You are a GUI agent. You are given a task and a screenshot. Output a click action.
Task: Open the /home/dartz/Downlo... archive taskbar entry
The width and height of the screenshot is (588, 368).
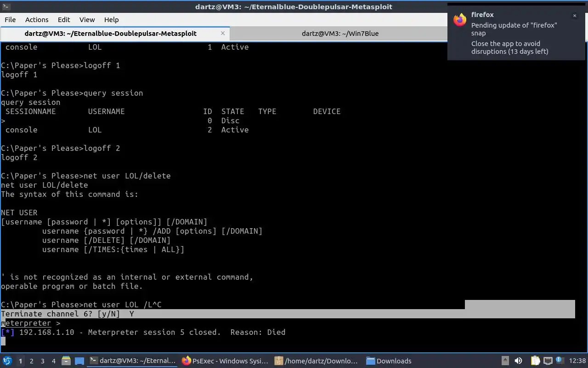tap(317, 361)
